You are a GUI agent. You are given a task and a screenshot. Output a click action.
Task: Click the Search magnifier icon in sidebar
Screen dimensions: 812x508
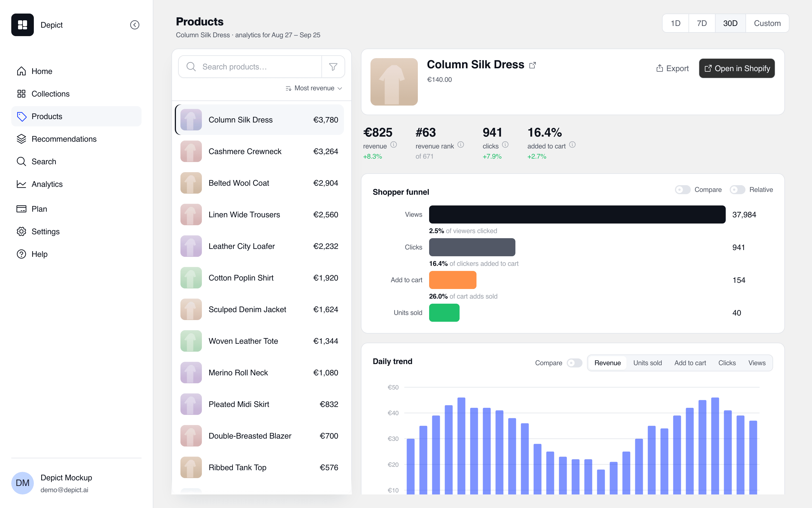point(21,161)
